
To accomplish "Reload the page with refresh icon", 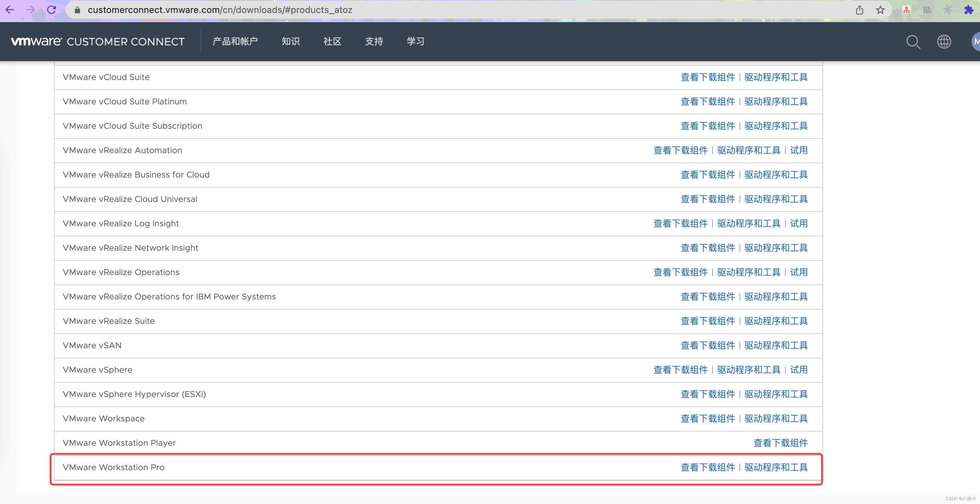I will (51, 9).
